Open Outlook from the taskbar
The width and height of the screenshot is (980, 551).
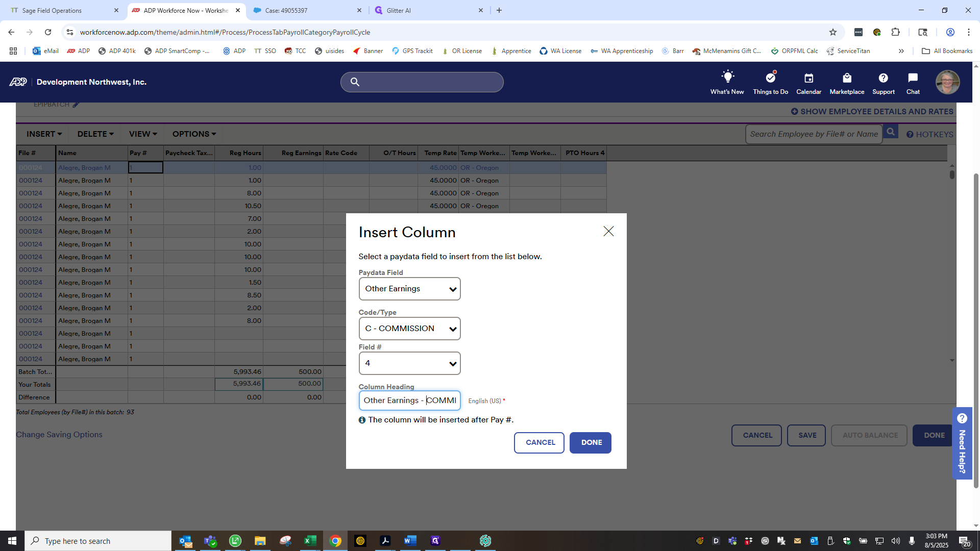186,541
